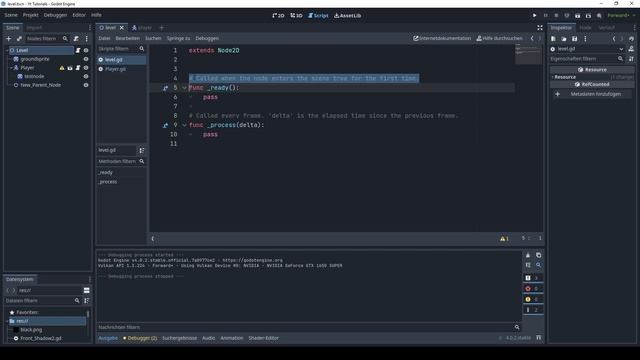
Task: Copy the output log selection
Action: click(538, 255)
